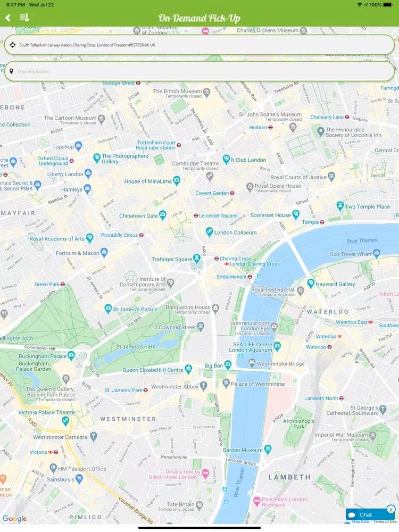The width and height of the screenshot is (399, 532).
Task: Select the pickup address field
Action: [199, 45]
